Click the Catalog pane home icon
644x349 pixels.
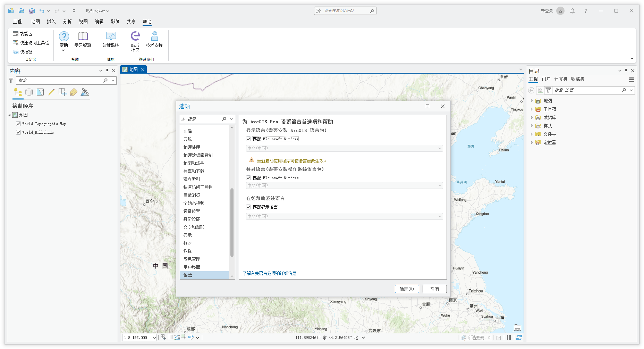click(x=540, y=90)
